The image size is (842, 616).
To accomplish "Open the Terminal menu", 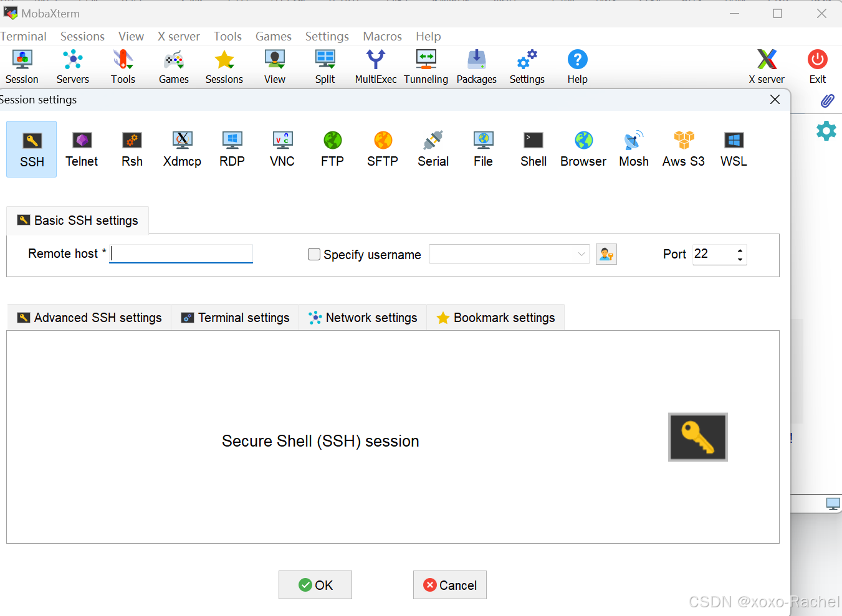I will (23, 36).
